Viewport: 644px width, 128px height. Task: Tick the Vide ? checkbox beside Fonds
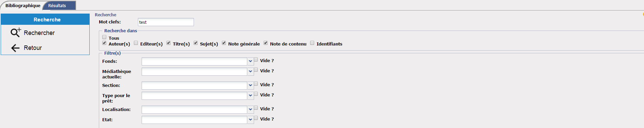[x=256, y=59]
